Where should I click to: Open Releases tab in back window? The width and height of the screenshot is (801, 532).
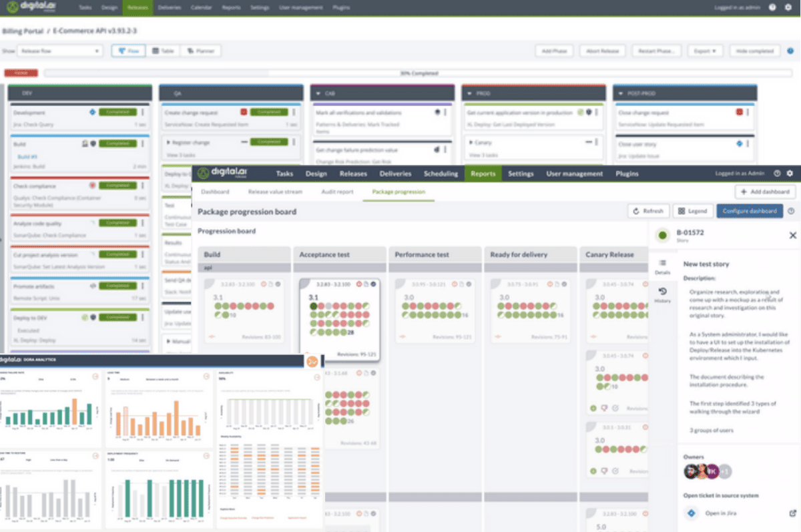pyautogui.click(x=137, y=7)
